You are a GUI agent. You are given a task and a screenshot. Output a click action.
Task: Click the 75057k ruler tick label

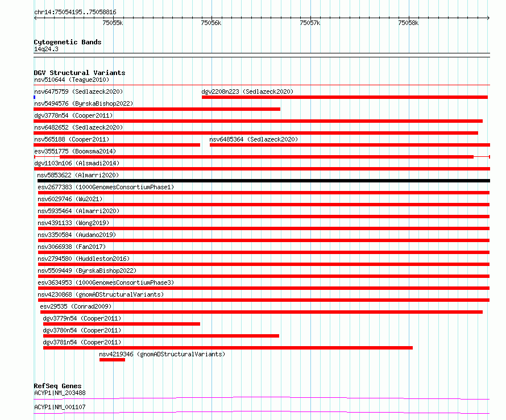pos(310,23)
